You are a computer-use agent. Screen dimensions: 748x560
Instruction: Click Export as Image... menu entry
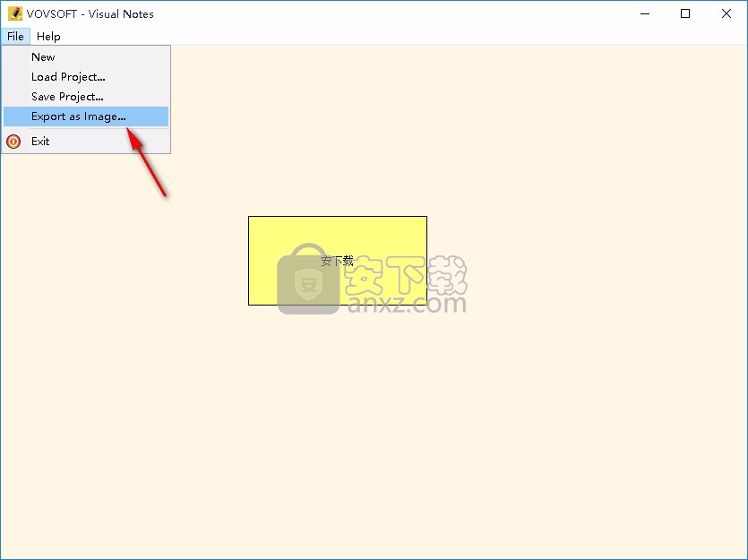point(86,116)
